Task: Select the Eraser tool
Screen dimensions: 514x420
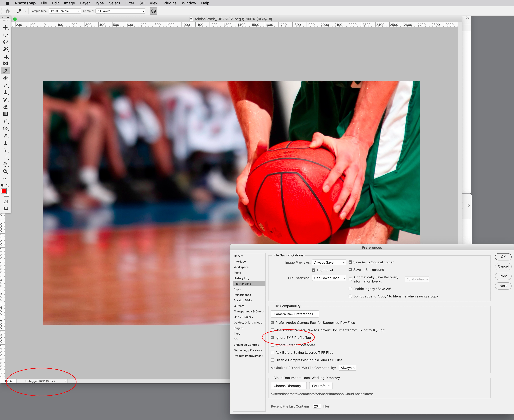Action: pos(5,107)
